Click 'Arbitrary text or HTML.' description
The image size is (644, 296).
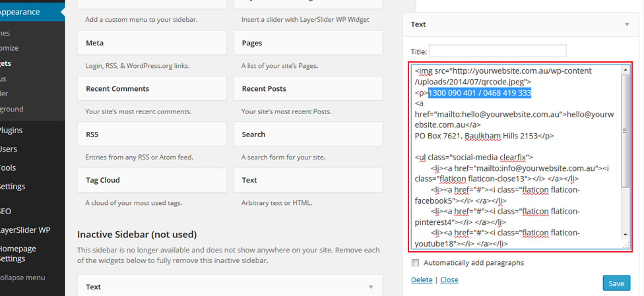tap(277, 203)
